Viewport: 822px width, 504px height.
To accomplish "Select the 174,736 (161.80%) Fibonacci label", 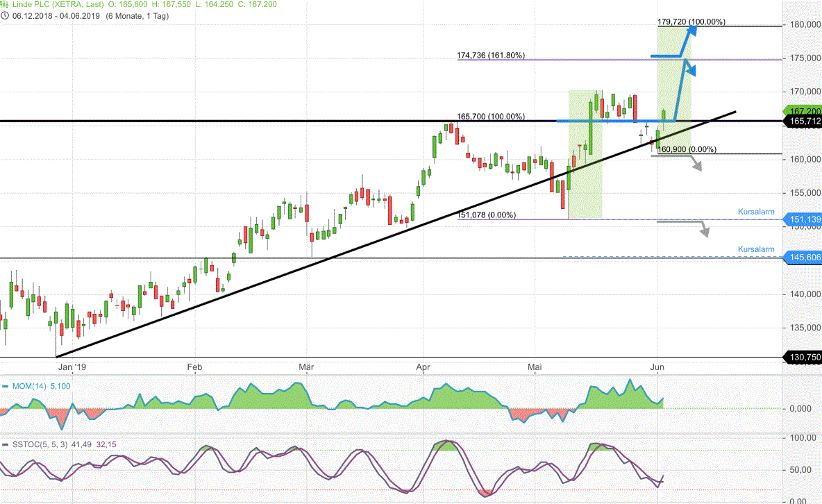I will tap(491, 55).
